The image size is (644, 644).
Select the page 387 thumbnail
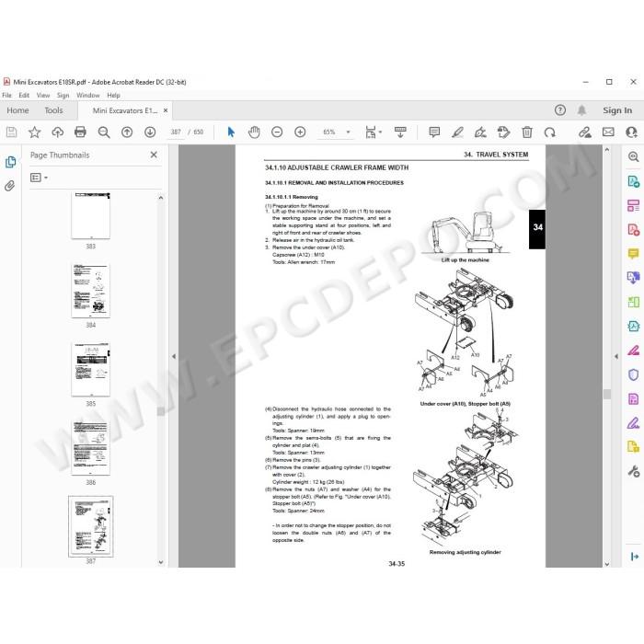91,526
